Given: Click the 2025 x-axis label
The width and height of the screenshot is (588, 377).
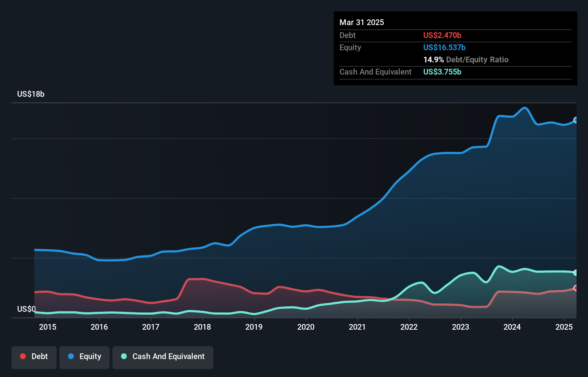Looking at the screenshot, I should click(564, 327).
